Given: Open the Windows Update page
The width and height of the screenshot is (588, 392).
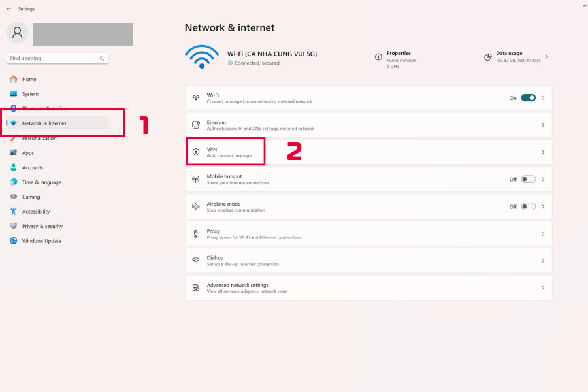Looking at the screenshot, I should [41, 241].
